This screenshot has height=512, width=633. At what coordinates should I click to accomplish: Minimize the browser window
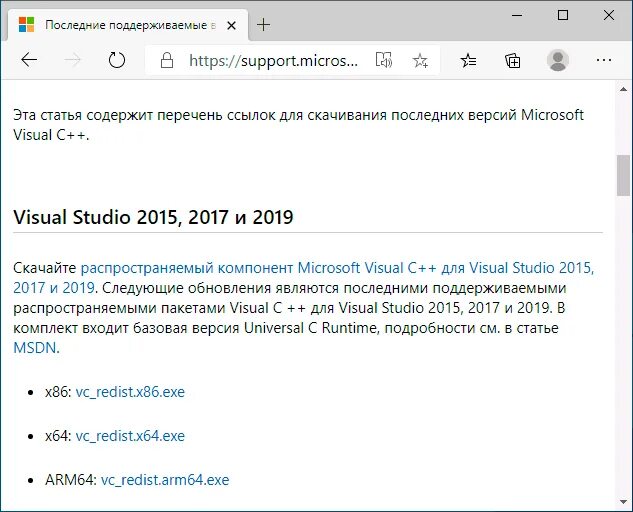[x=517, y=15]
